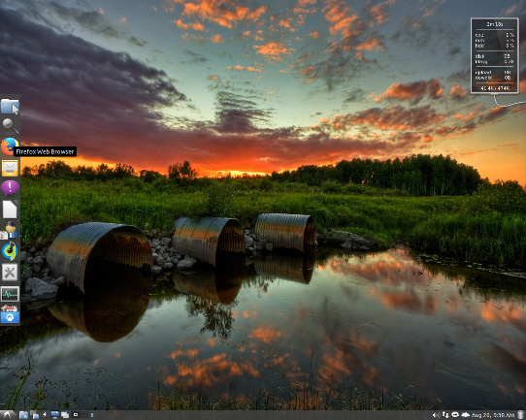Open volume control speaker icon

coord(436,415)
